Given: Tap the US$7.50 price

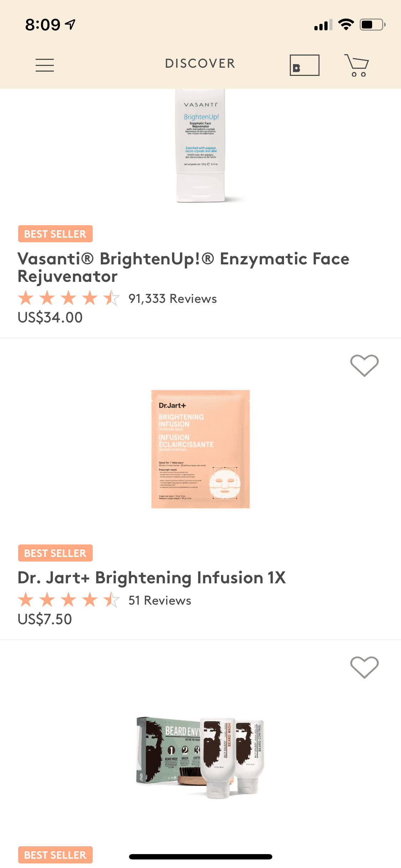Looking at the screenshot, I should 45,619.
